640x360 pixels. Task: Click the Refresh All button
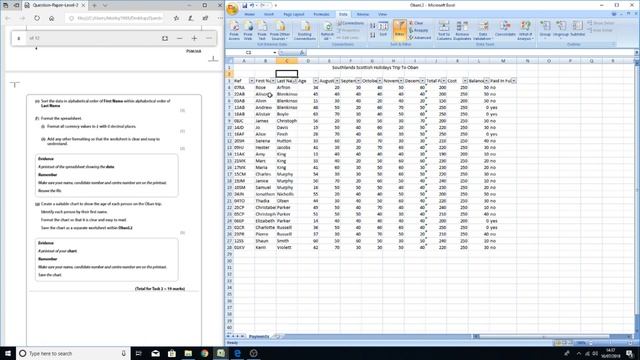pos(327,30)
